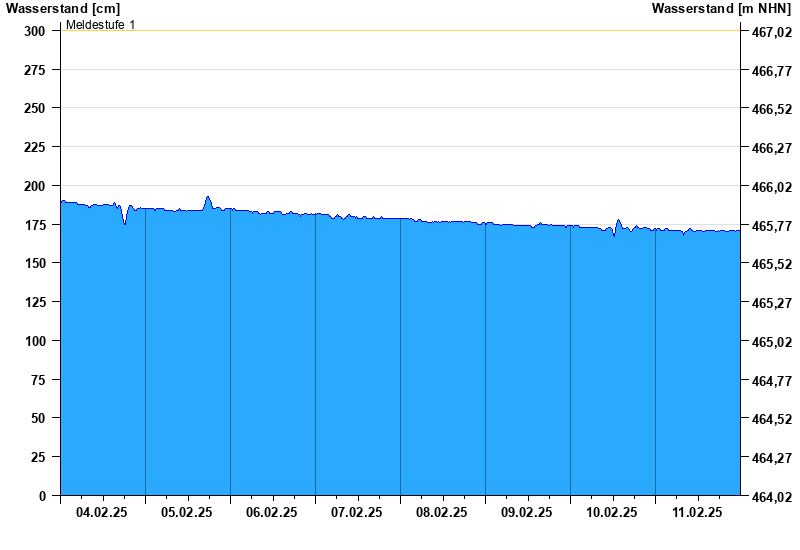
Task: Click the 465,77 value on right axis
Action: pos(772,226)
